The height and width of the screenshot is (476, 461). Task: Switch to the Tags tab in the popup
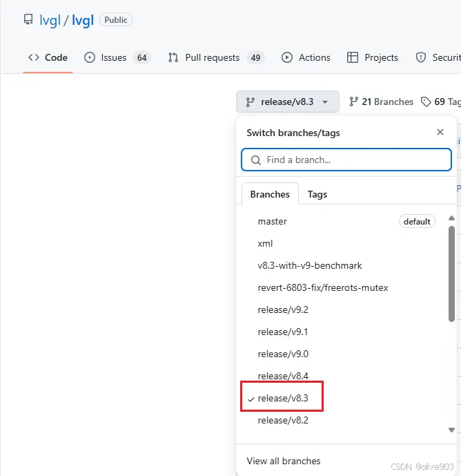click(317, 194)
